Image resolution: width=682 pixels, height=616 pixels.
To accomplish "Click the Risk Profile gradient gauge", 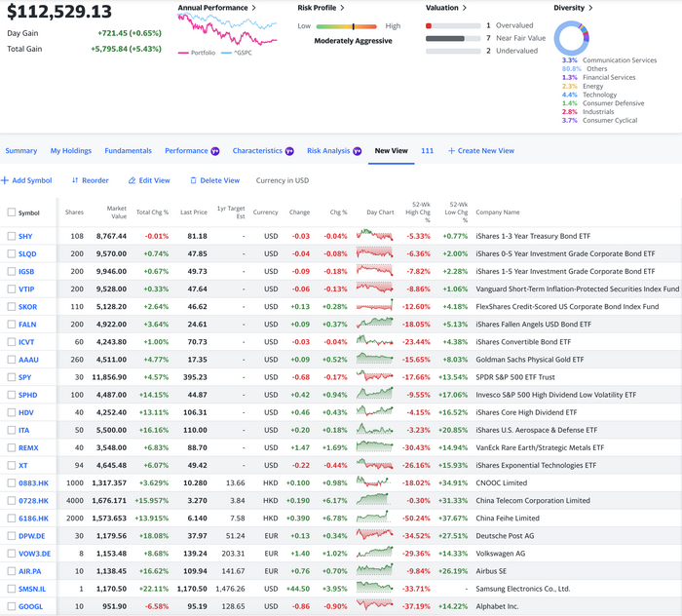I will click(x=346, y=26).
